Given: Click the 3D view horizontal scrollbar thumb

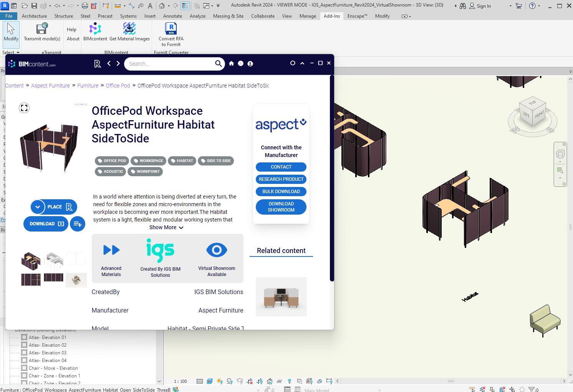Looking at the screenshot, I should 451,381.
